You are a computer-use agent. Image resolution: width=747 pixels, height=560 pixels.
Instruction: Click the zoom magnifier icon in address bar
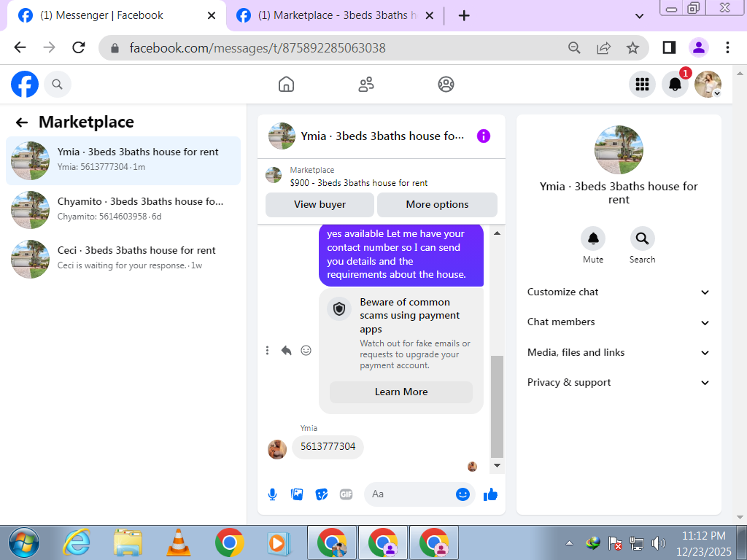click(575, 47)
